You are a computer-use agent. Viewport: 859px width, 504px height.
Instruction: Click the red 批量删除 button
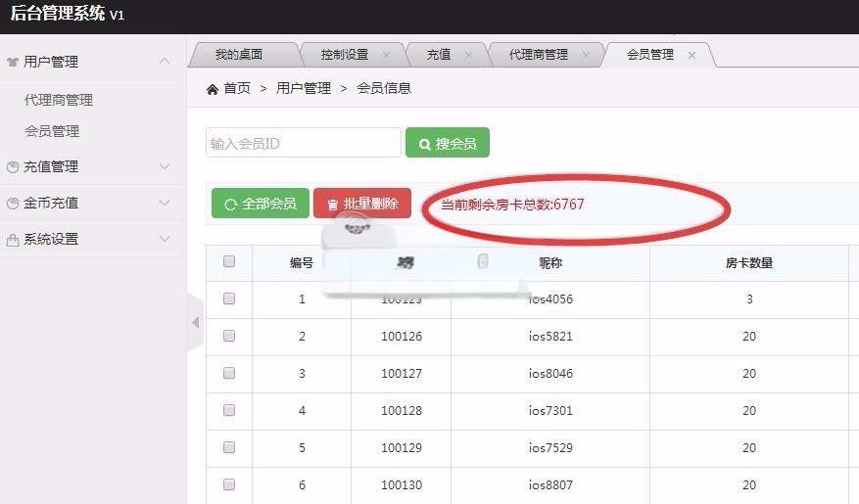click(x=361, y=204)
